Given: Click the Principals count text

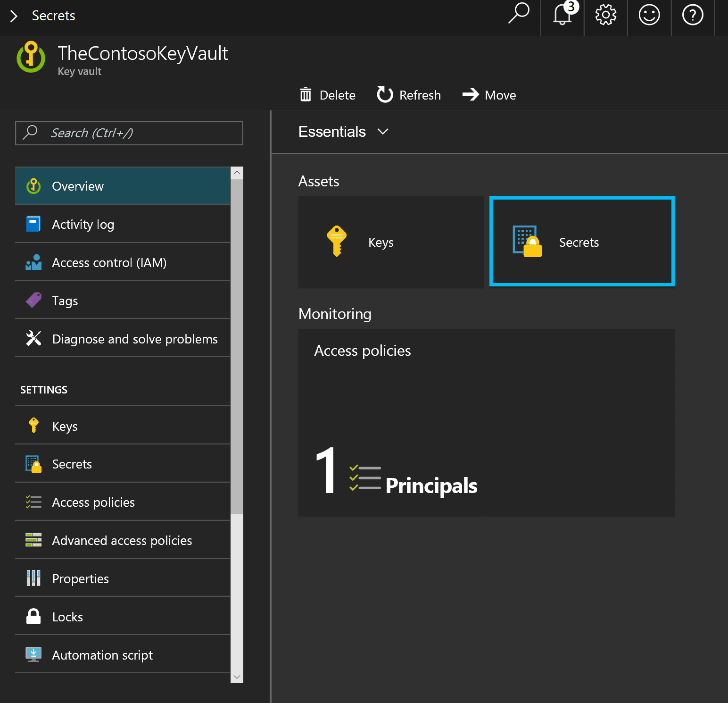Looking at the screenshot, I should point(431,485).
